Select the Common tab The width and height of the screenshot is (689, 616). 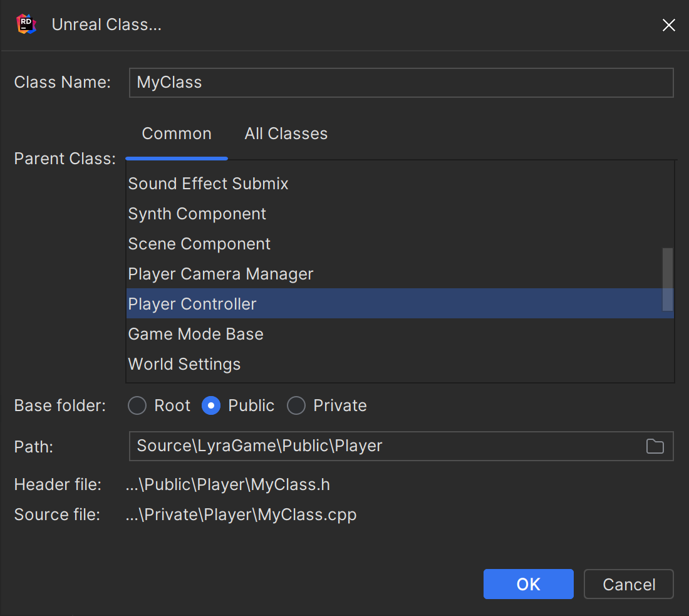tap(176, 133)
